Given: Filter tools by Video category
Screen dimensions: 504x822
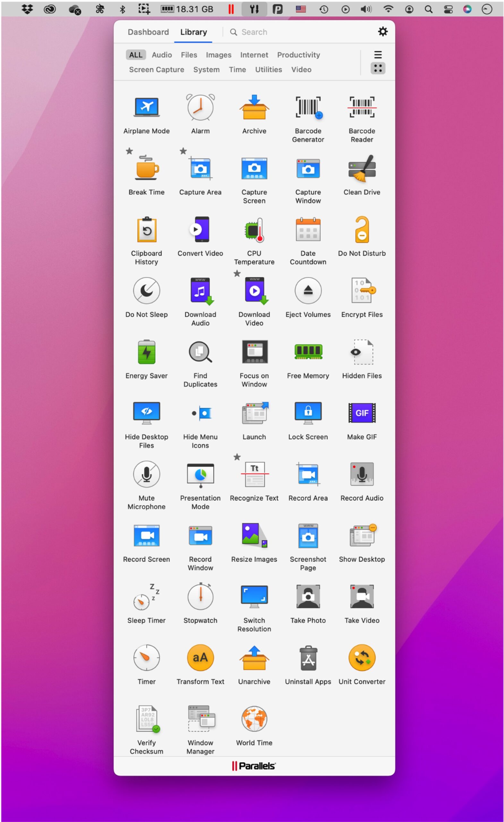Looking at the screenshot, I should 301,69.
